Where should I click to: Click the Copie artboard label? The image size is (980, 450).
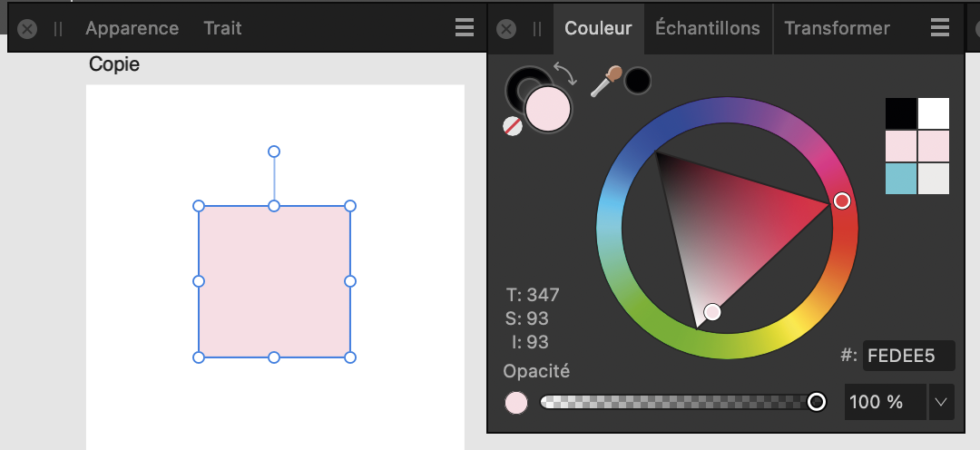pyautogui.click(x=114, y=64)
